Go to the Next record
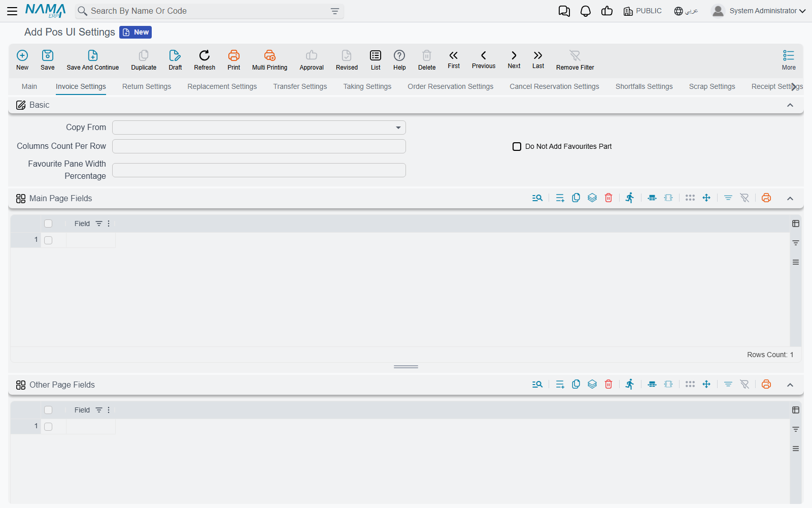Image resolution: width=812 pixels, height=508 pixels. point(514,59)
